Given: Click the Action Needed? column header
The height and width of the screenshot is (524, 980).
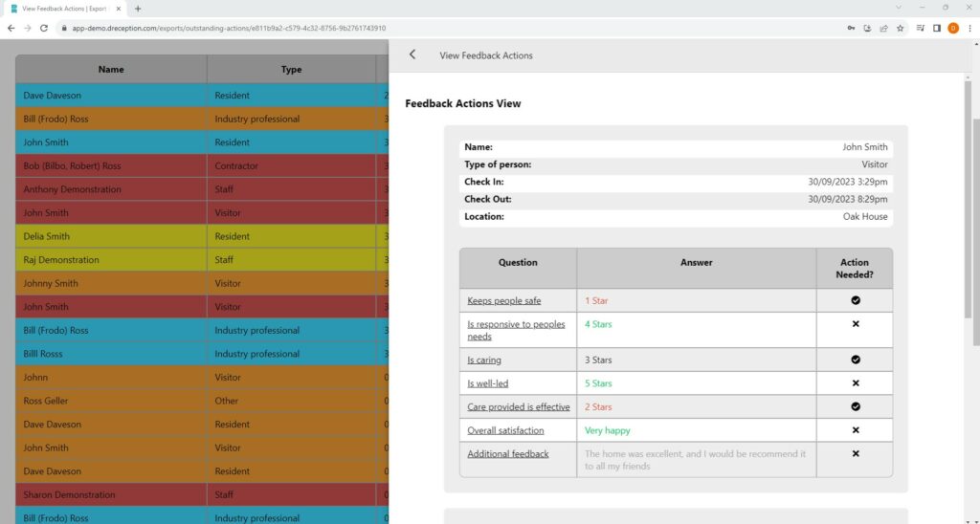Looking at the screenshot, I should point(855,269).
